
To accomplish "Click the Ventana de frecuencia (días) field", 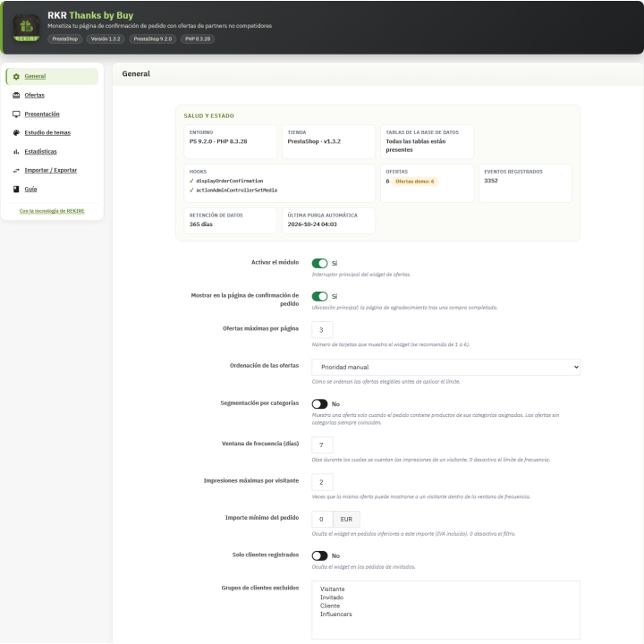I will click(x=322, y=445).
